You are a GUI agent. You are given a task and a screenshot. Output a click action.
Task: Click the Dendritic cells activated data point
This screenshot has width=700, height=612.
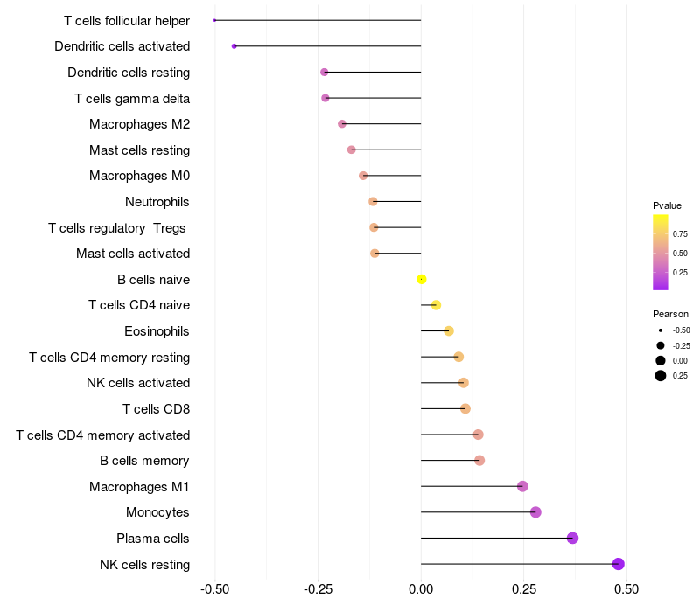234,46
